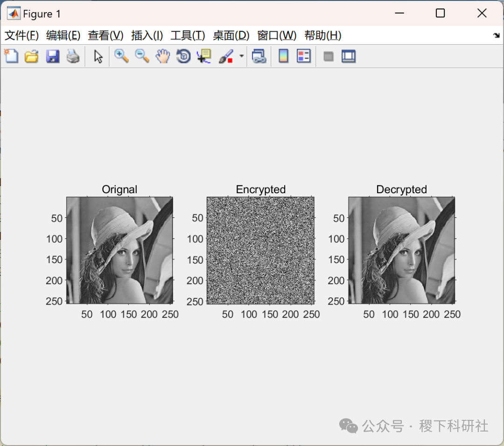Toggle Link Plot mode
This screenshot has width=504, height=446.
259,56
